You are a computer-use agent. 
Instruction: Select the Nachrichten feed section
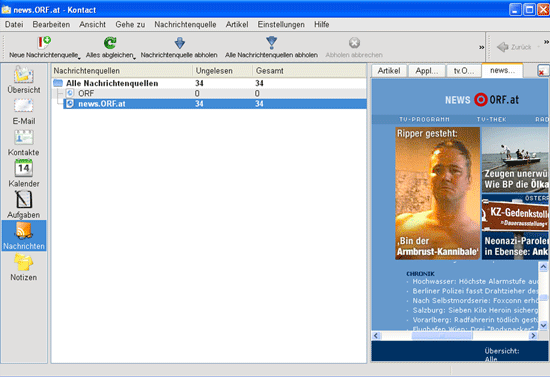click(24, 236)
